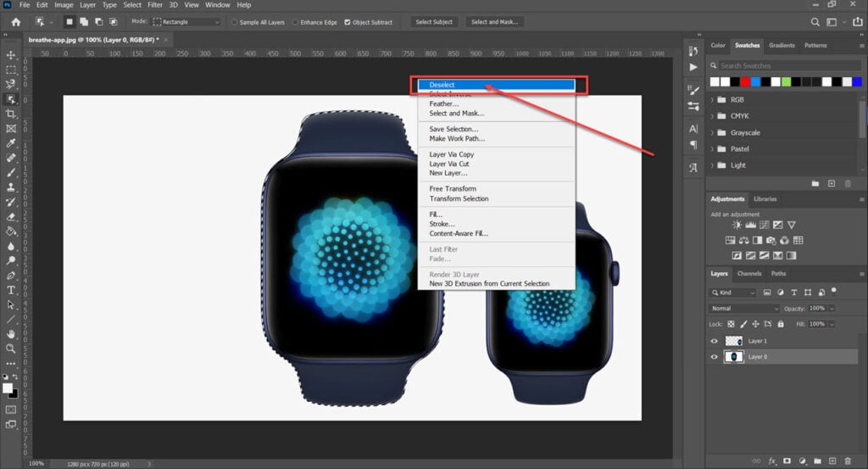Expand the Light swatch folder
868x469 pixels.
click(x=712, y=165)
